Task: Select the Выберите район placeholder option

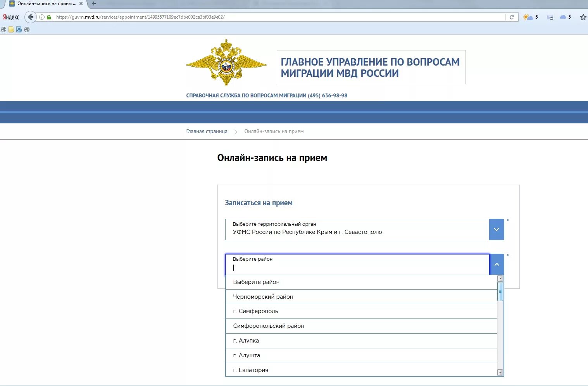Action: coord(361,282)
